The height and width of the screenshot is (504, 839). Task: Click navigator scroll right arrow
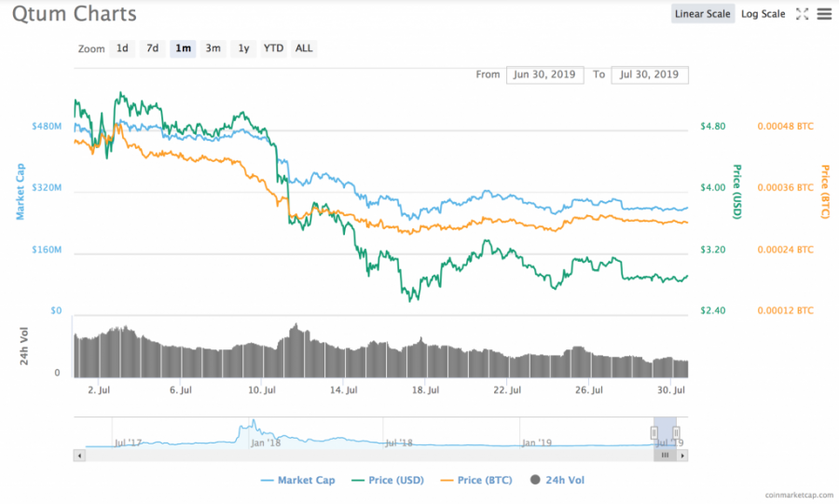pos(682,456)
